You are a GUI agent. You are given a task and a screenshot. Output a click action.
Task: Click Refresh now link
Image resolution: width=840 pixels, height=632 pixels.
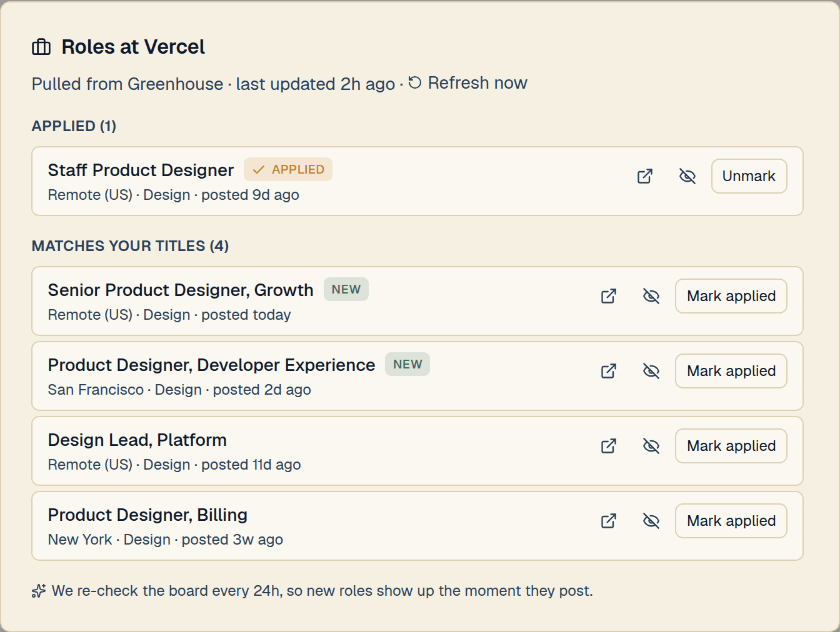(467, 83)
